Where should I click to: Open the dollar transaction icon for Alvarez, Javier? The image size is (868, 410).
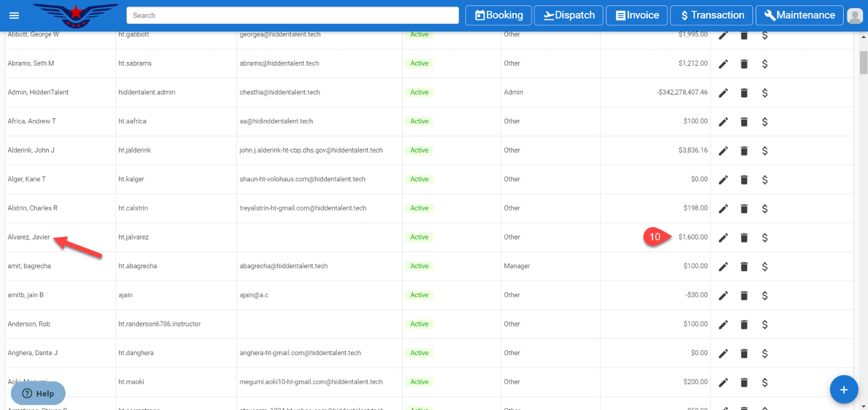pyautogui.click(x=764, y=238)
